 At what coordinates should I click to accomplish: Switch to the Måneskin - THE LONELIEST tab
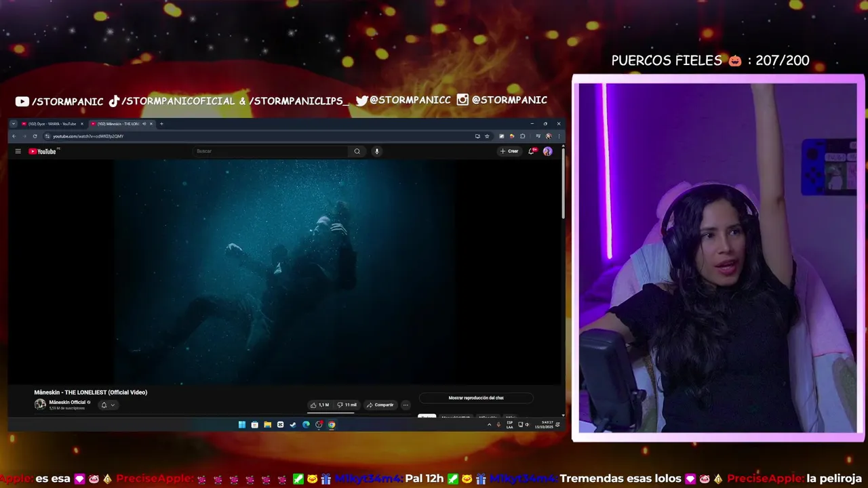coord(118,123)
